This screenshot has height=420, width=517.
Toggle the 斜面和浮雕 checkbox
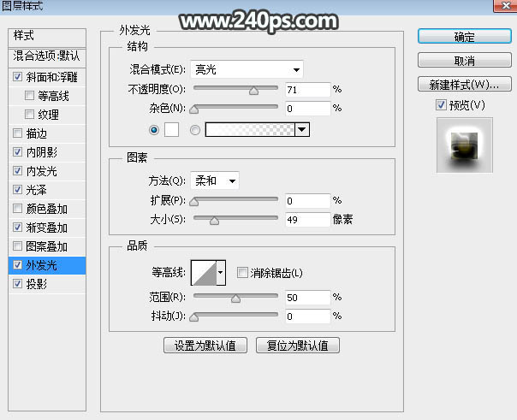tap(17, 77)
